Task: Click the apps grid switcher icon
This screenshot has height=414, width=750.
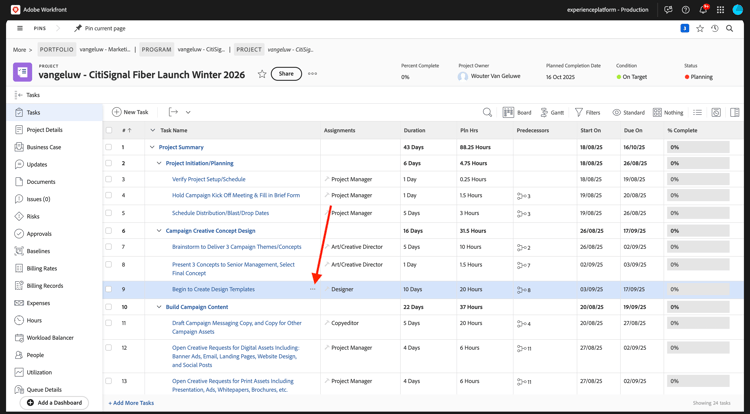Action: [x=720, y=10]
